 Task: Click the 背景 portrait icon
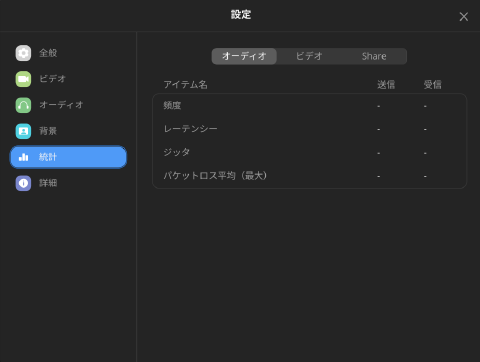click(x=23, y=131)
